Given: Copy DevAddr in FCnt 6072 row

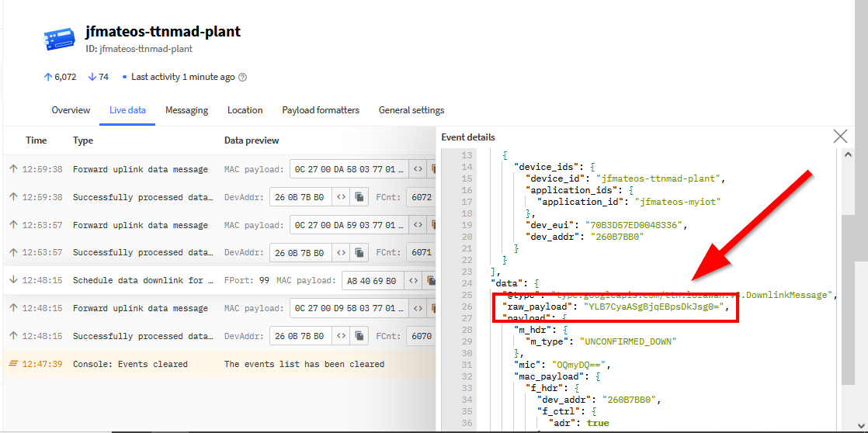Looking at the screenshot, I should point(359,197).
